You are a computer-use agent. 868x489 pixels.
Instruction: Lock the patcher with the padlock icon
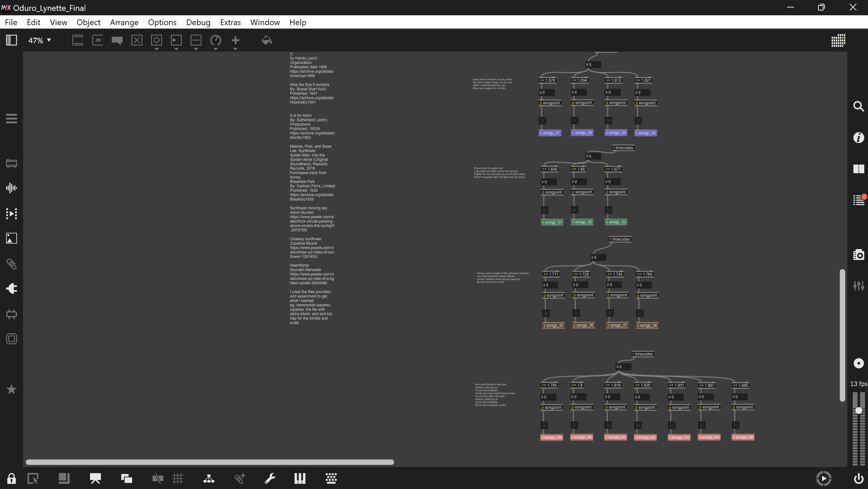pyautogui.click(x=11, y=478)
